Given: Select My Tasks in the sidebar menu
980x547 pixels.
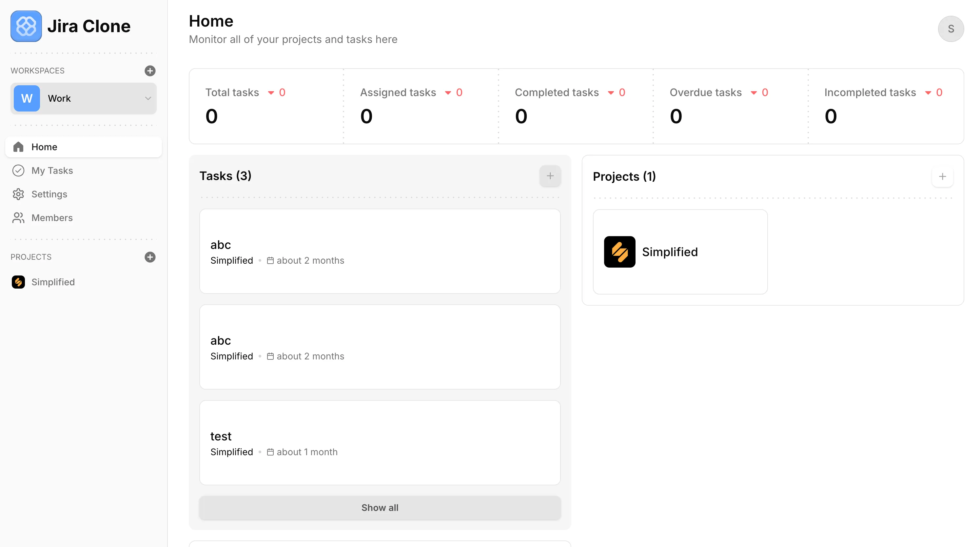Looking at the screenshot, I should point(52,171).
